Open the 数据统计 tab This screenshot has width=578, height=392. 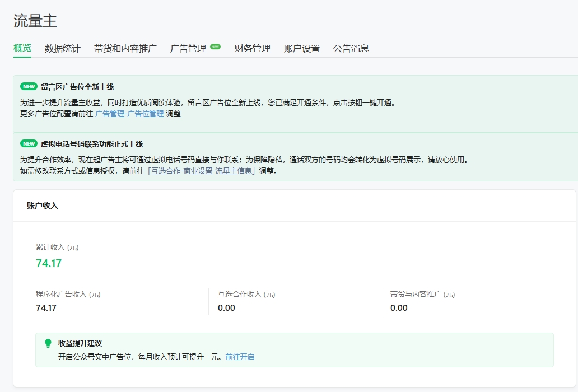click(x=63, y=49)
